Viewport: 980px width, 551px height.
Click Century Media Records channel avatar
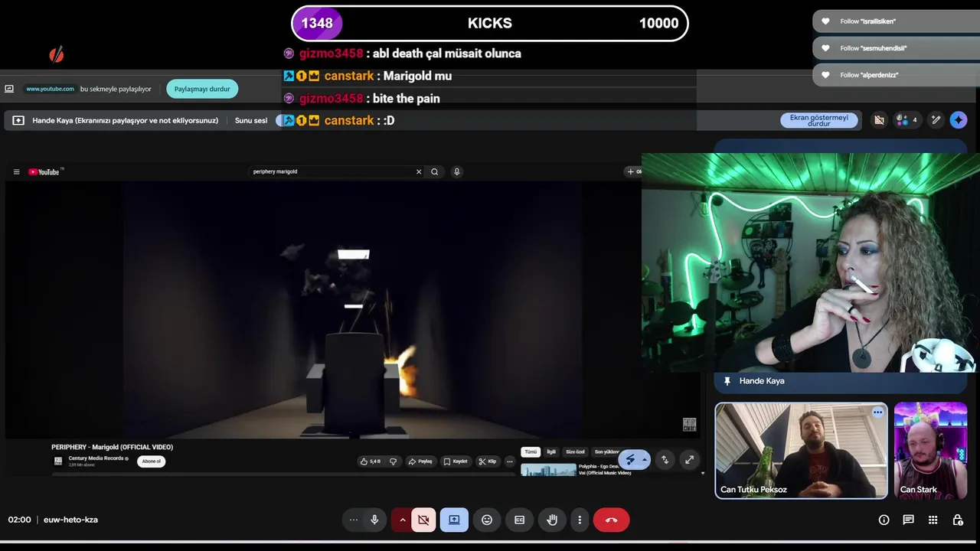[x=58, y=461]
